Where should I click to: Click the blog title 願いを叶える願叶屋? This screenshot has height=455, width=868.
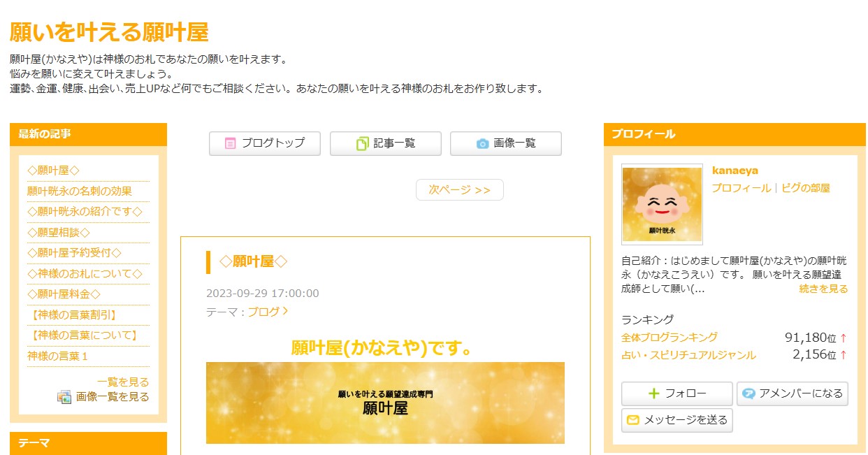(x=109, y=32)
